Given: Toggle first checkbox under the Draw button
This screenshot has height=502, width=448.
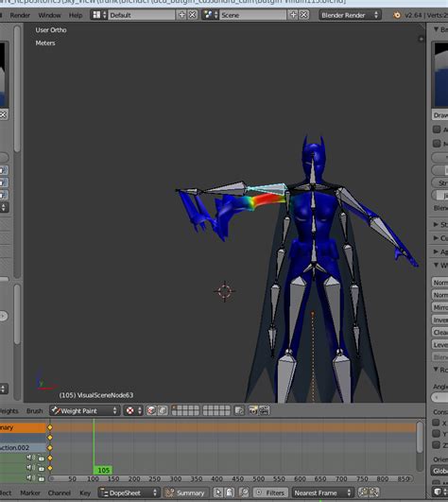Looking at the screenshot, I should pyautogui.click(x=437, y=130).
